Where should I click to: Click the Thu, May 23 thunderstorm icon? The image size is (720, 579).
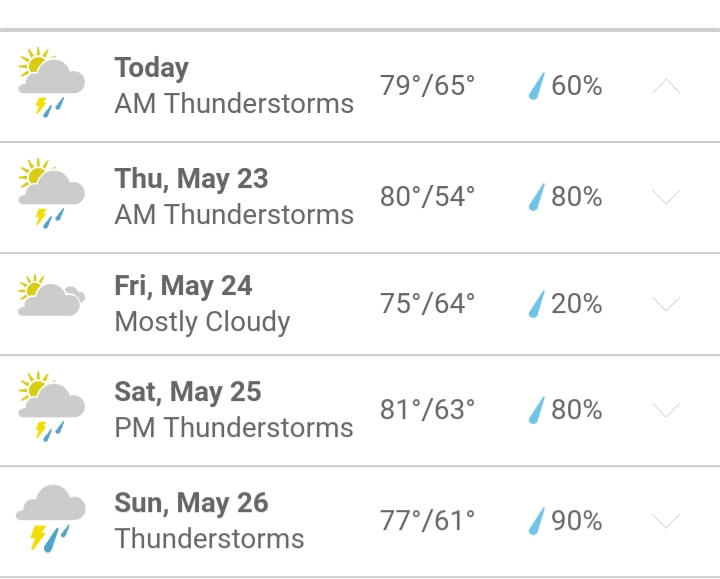51,193
